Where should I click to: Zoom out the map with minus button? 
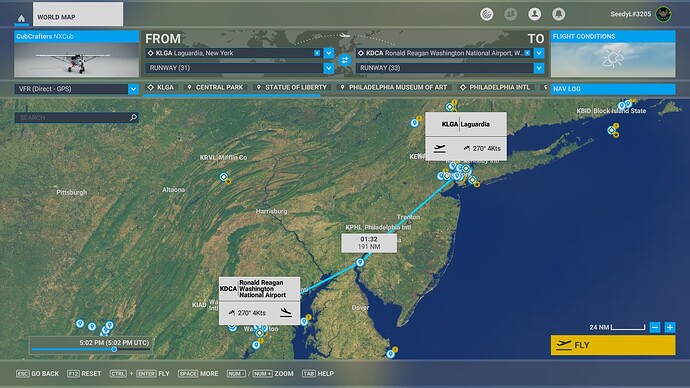coord(655,327)
